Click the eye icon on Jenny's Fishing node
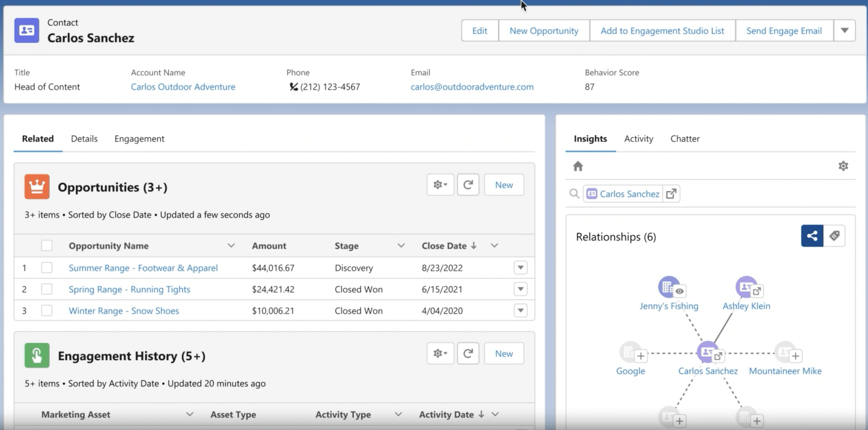This screenshot has height=430, width=868. coord(680,291)
